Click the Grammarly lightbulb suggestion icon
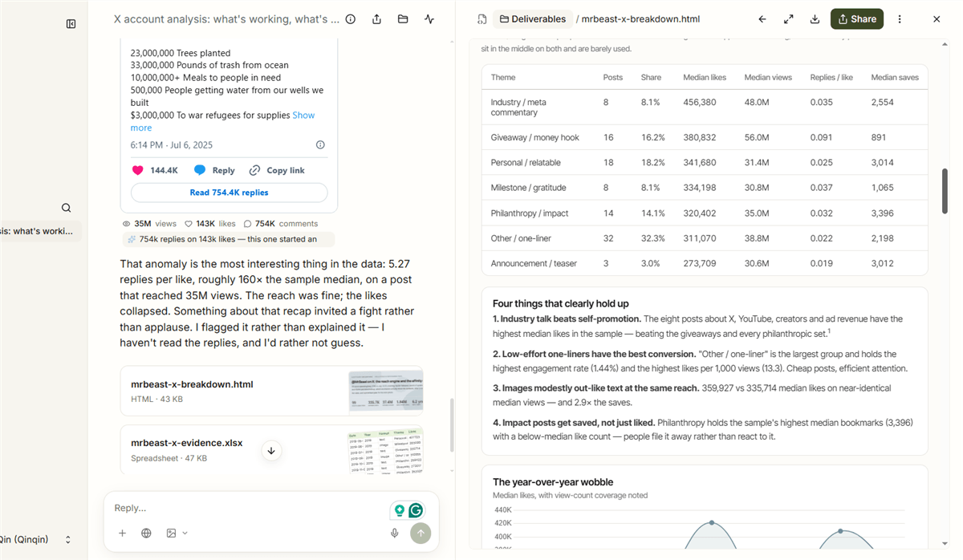963x560 pixels. (399, 510)
